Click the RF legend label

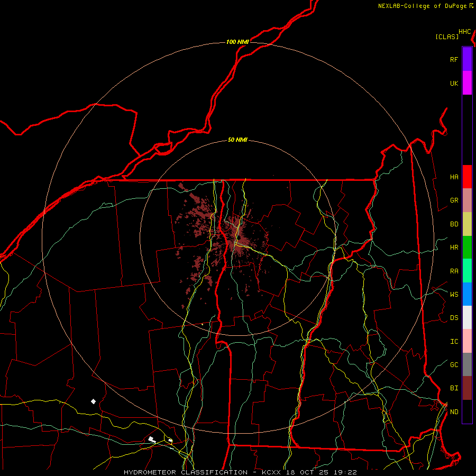coord(454,59)
